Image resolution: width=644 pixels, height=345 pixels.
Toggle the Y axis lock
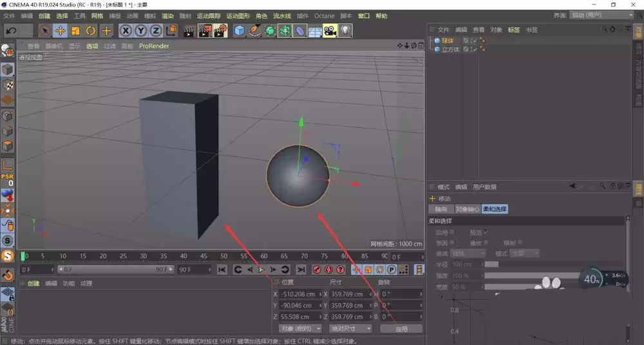click(x=141, y=30)
